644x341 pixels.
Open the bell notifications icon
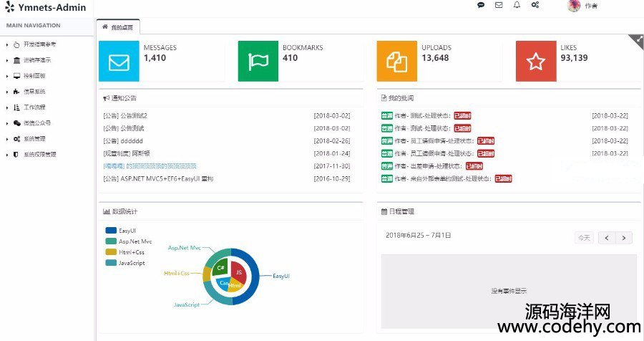pyautogui.click(x=517, y=5)
